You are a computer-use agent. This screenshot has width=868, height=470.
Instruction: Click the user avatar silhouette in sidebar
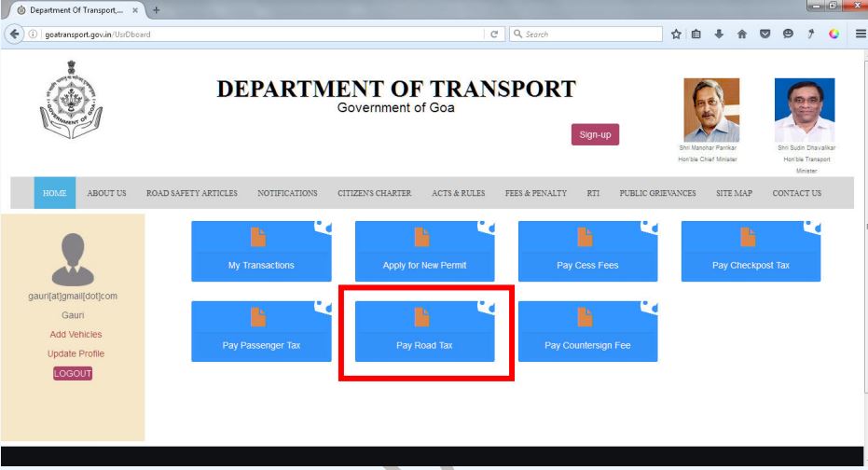(73, 259)
